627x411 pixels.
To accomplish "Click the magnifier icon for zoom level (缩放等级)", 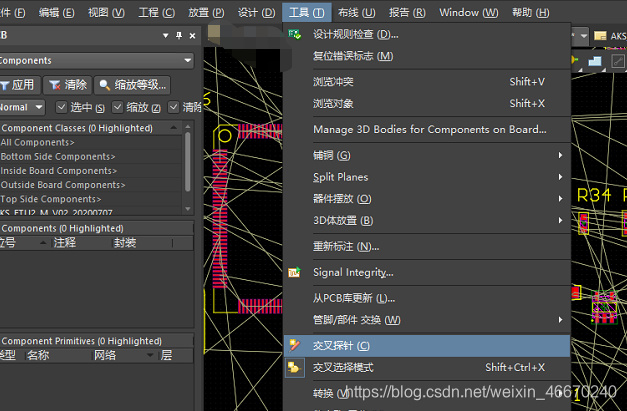I will pyautogui.click(x=104, y=85).
